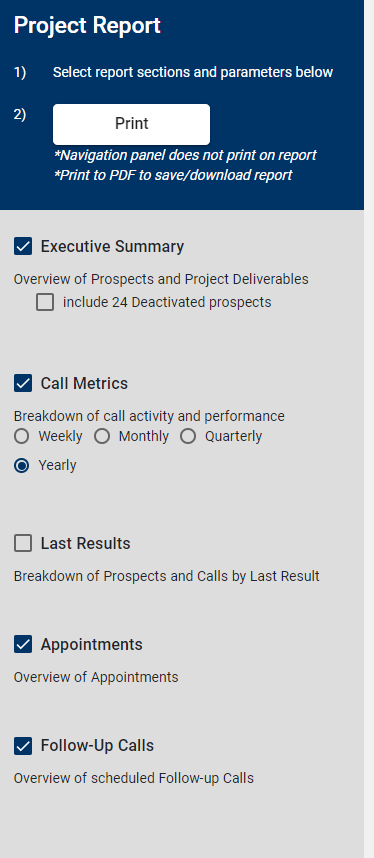Click the Yearly radio button

pos(22,465)
